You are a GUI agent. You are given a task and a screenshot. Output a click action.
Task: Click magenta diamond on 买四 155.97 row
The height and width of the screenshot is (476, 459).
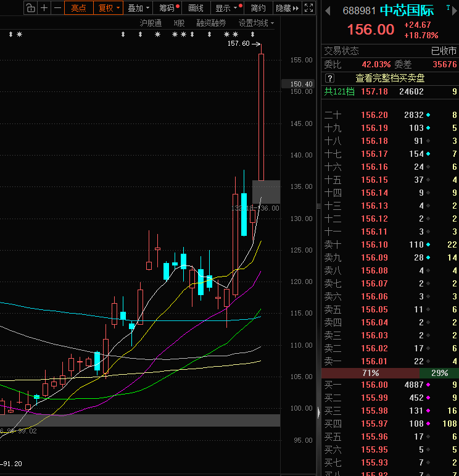[428, 424]
